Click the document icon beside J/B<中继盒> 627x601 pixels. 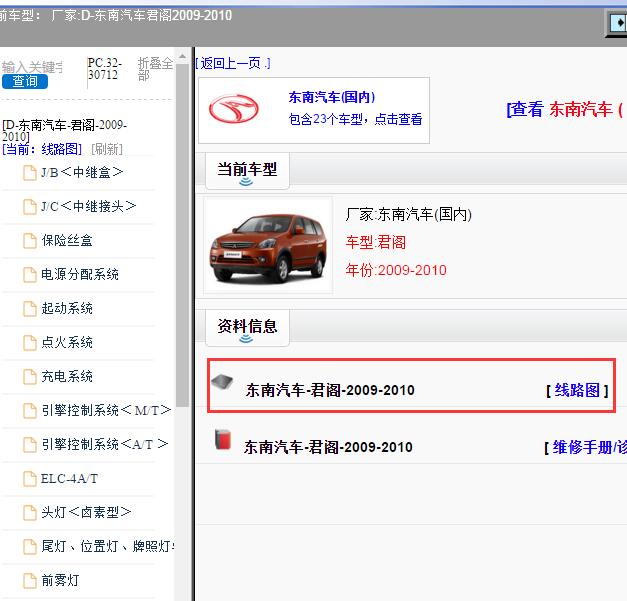[30, 173]
